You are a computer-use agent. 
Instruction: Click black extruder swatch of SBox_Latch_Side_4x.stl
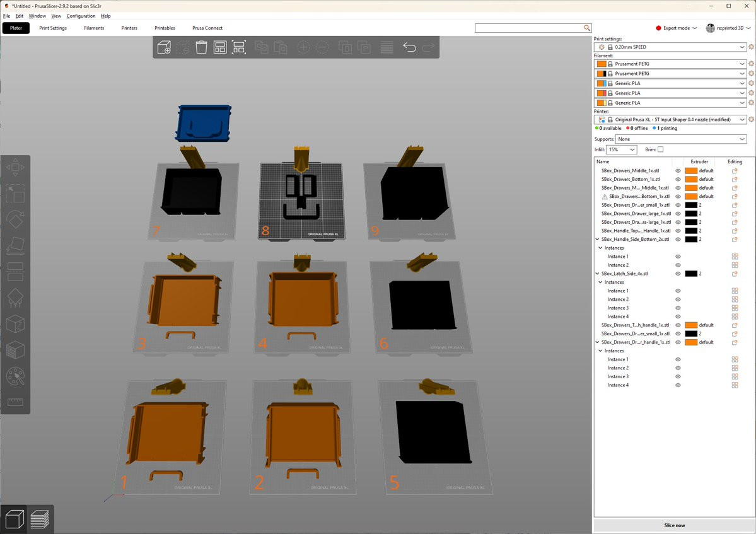(x=691, y=274)
